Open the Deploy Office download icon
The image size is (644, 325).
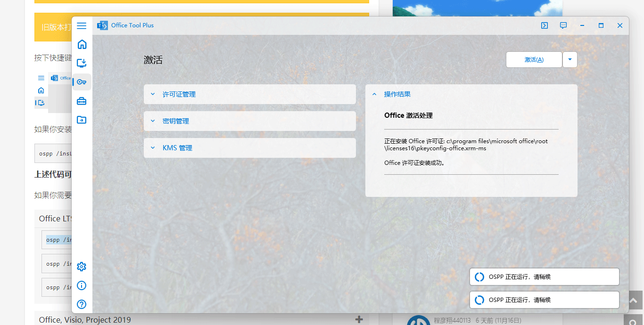pos(81,63)
